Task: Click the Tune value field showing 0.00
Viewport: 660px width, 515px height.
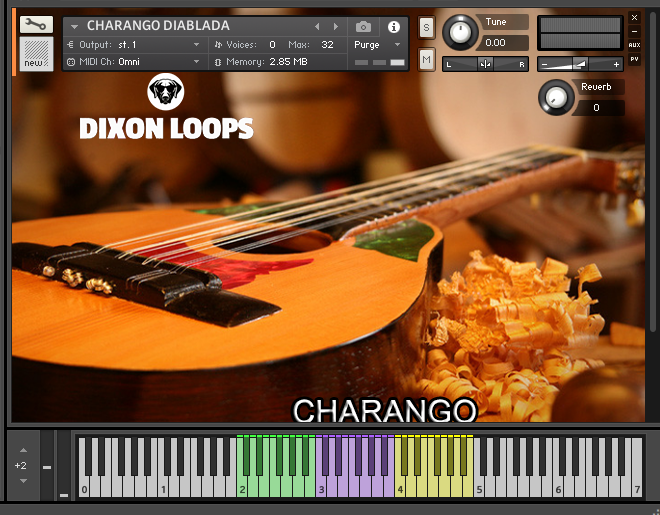Action: click(x=502, y=43)
